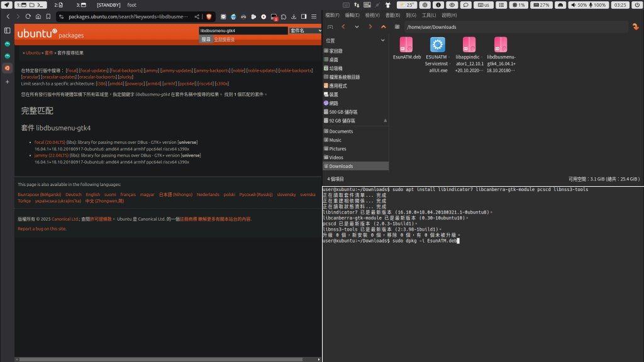Select Downloads in file manager sidebar

(x=356, y=166)
